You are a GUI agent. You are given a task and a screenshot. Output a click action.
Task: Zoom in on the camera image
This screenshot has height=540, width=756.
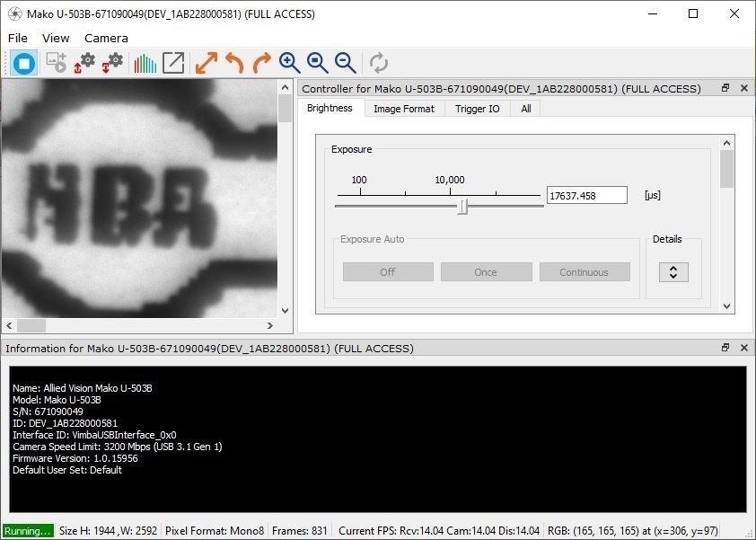[x=289, y=63]
